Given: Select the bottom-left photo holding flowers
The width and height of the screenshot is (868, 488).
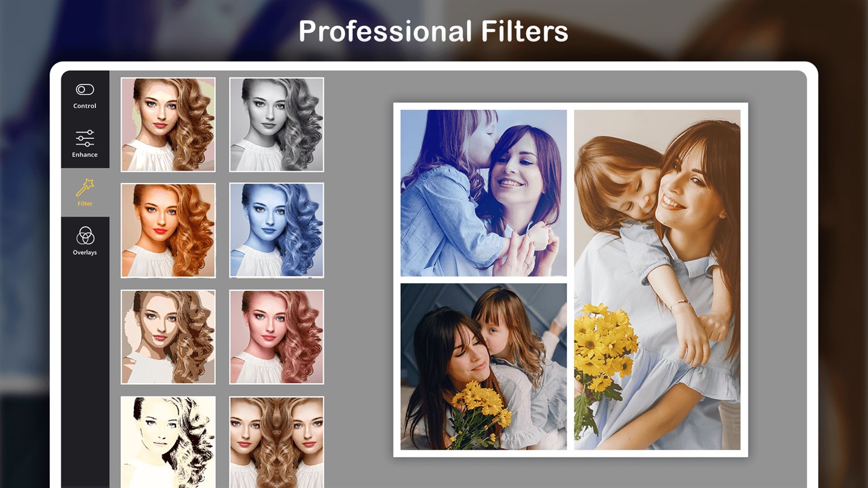Looking at the screenshot, I should coord(483,366).
